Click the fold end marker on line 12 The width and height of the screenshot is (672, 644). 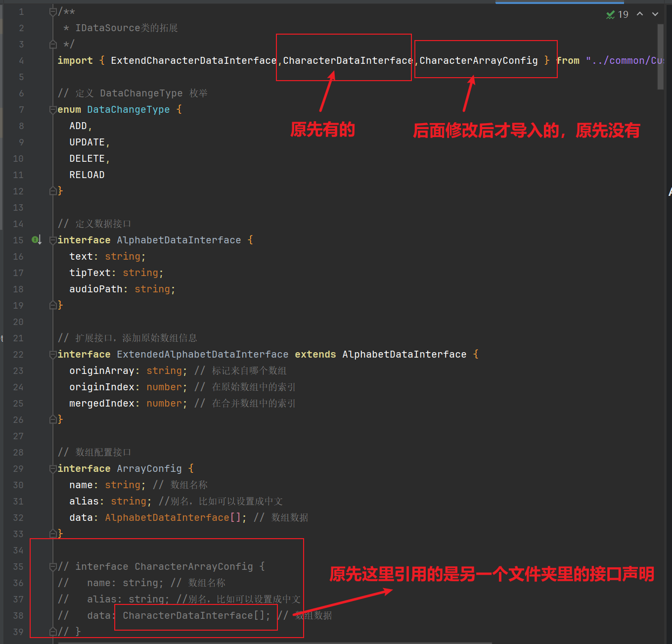tap(53, 191)
